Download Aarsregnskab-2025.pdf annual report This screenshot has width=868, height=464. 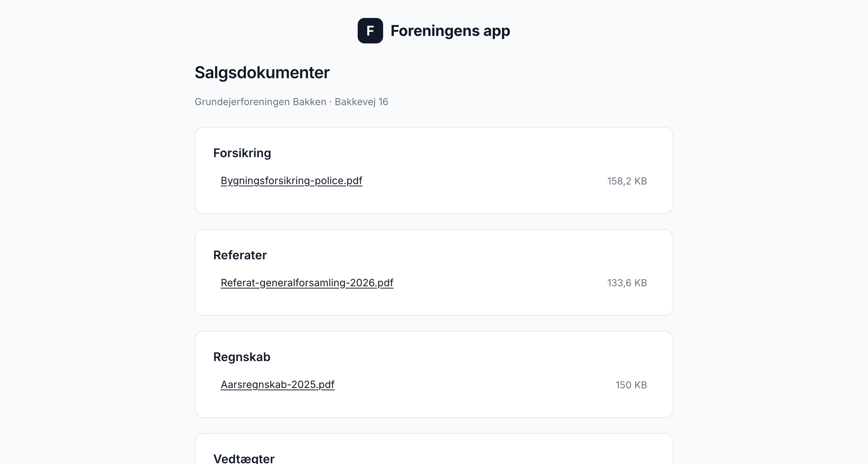278,385
